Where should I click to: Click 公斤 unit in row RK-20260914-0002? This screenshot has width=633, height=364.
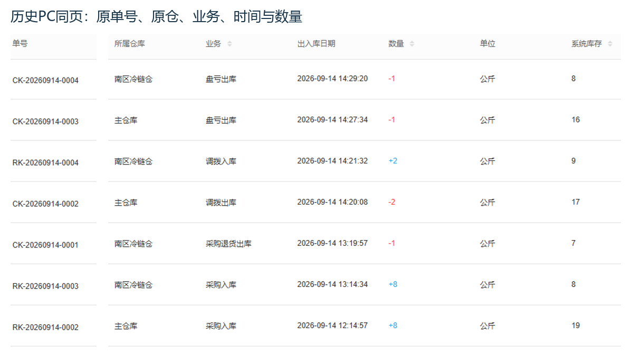[487, 326]
